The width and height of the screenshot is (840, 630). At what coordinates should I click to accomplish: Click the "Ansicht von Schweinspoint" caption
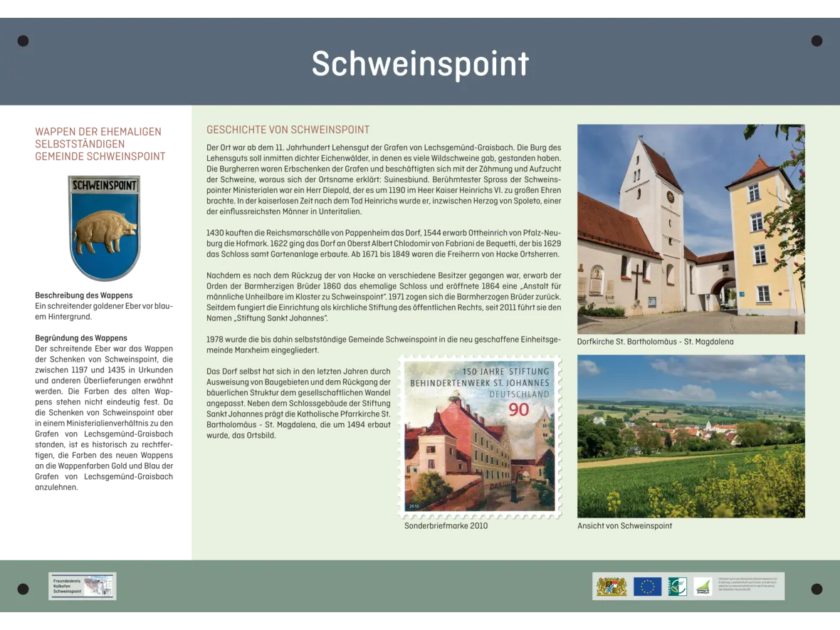click(x=624, y=525)
